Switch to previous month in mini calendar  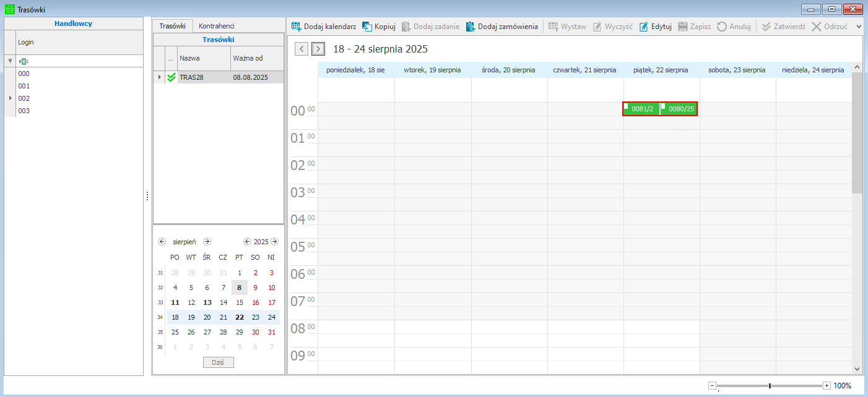(x=162, y=242)
